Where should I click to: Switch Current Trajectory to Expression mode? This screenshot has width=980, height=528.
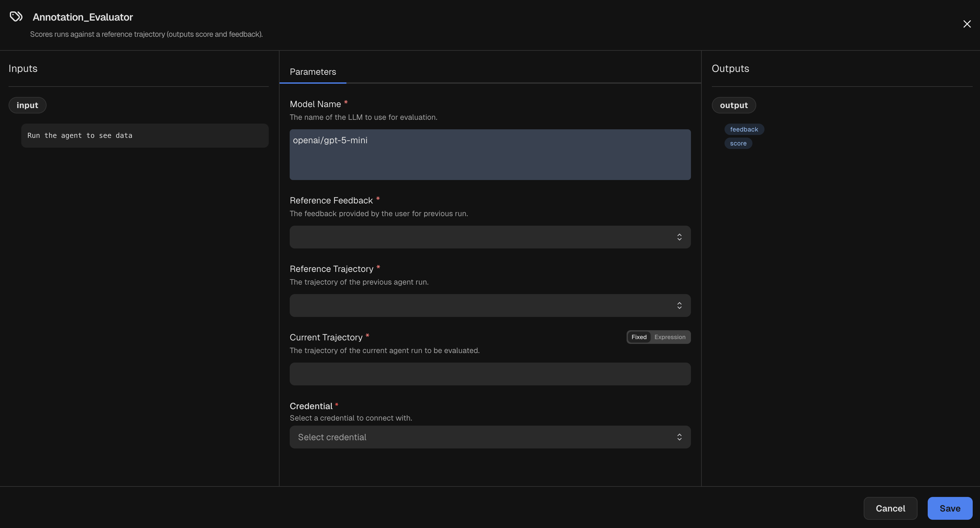tap(670, 337)
